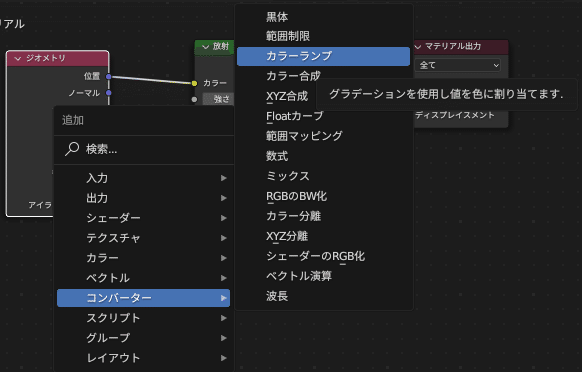Image resolution: width=582 pixels, height=372 pixels.
Task: Click ディスプレイスメント input label
Action: pos(455,115)
